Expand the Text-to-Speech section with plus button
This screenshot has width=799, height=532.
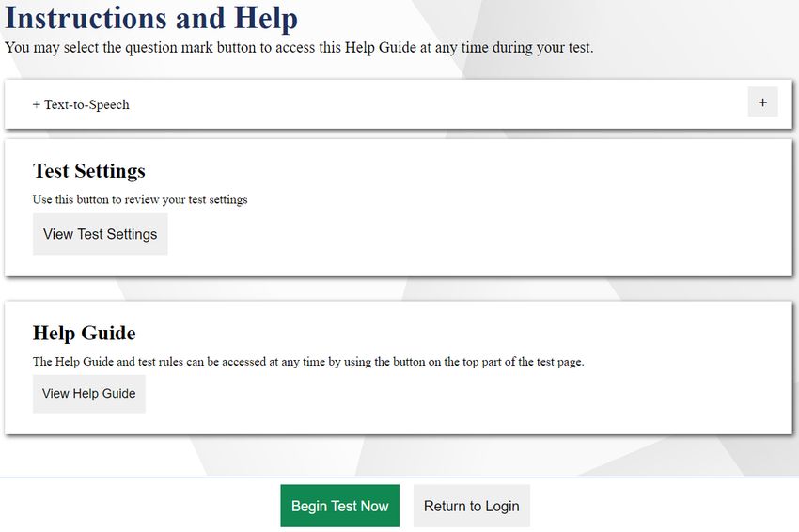[x=762, y=102]
